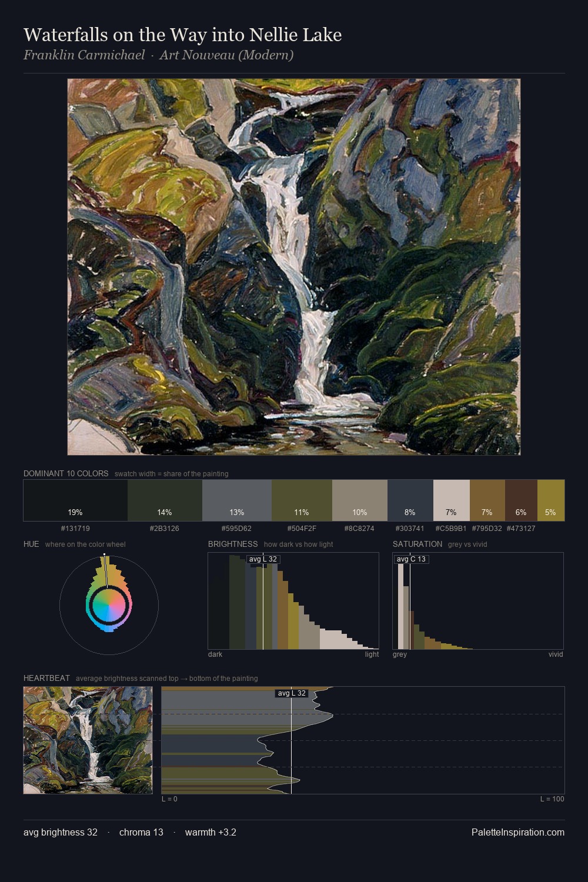Choose the 11% olive swatch #504F2F

302,500
